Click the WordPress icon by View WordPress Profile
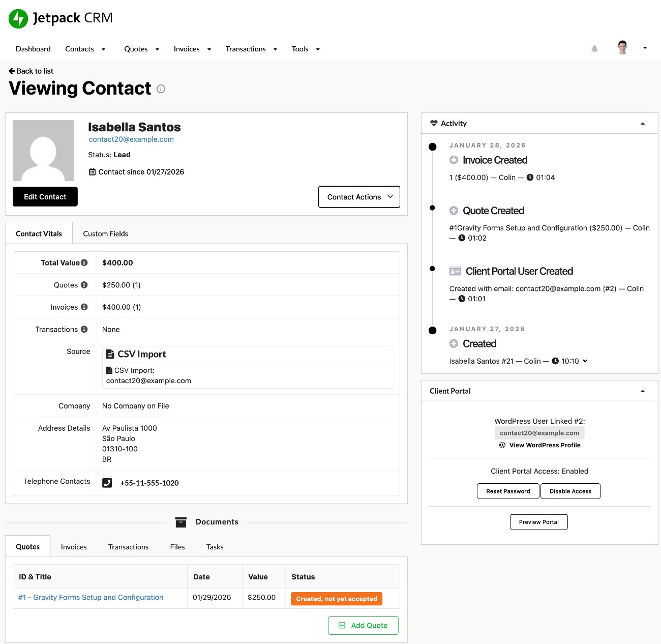The height and width of the screenshot is (644, 661). (x=502, y=445)
